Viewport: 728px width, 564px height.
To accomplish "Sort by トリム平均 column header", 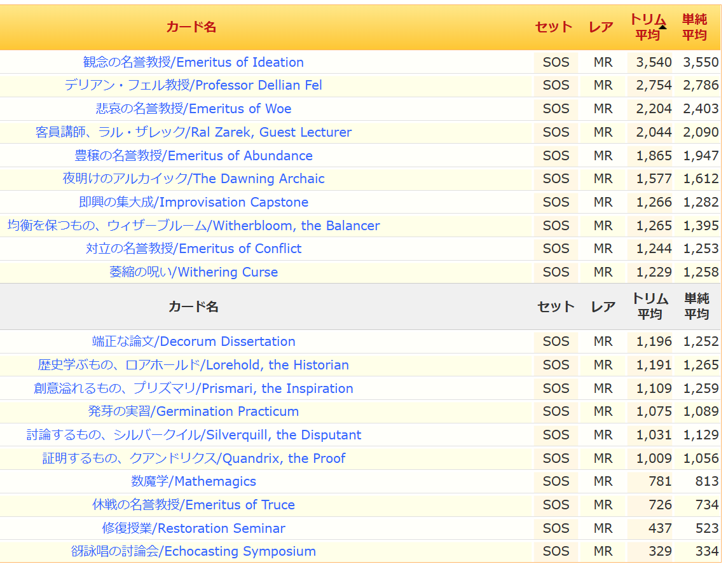I will click(647, 27).
